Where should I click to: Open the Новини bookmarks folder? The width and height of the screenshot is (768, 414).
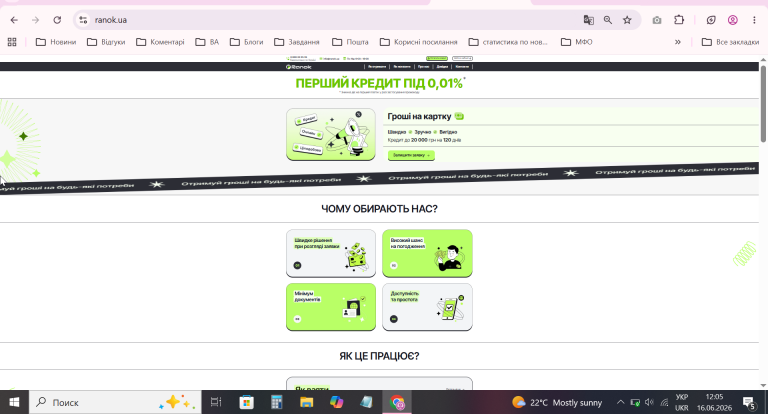56,42
